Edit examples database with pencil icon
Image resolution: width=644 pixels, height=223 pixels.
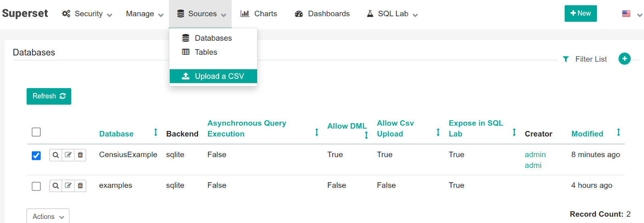pyautogui.click(x=68, y=186)
